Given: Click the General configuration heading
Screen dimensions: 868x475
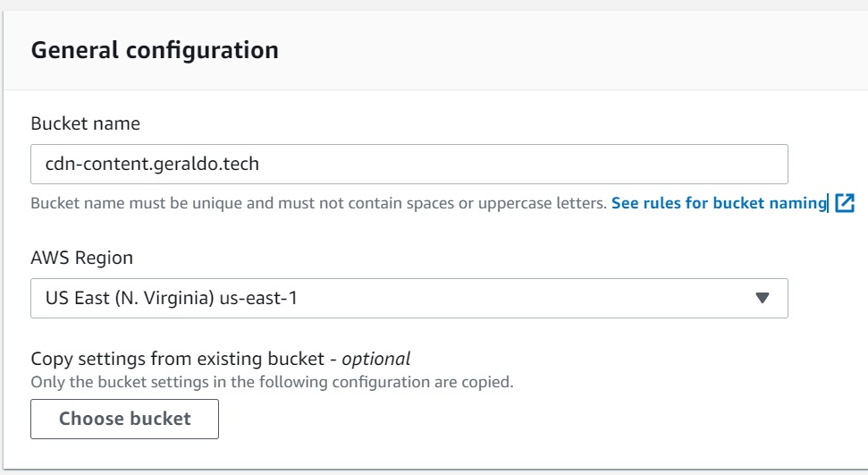Looking at the screenshot, I should pyautogui.click(x=155, y=50).
